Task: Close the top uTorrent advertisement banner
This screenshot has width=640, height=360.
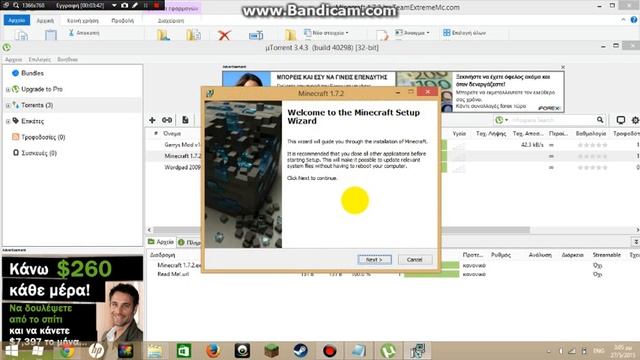Action: (x=563, y=67)
